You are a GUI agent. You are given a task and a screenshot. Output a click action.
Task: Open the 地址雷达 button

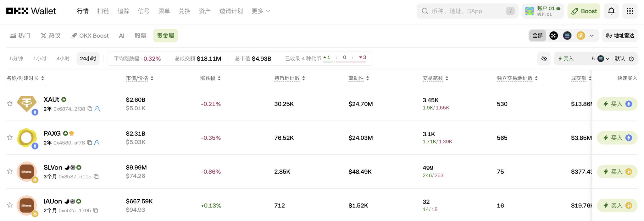pos(620,36)
